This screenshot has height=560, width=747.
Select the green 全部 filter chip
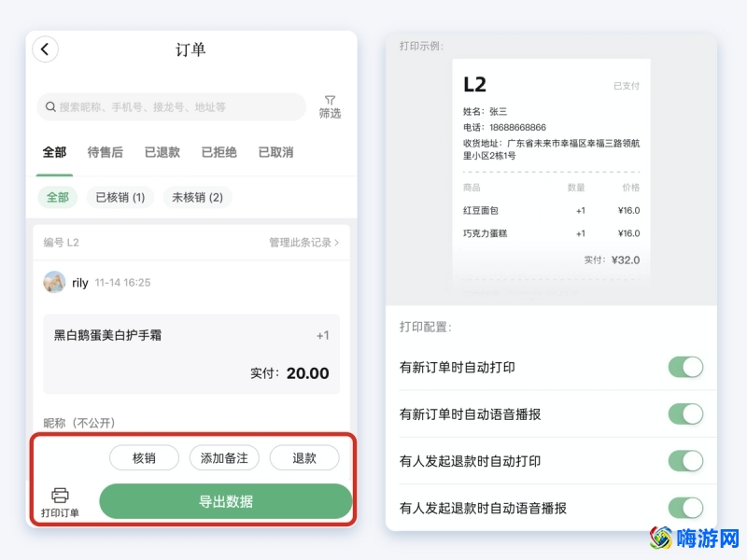[x=58, y=197]
